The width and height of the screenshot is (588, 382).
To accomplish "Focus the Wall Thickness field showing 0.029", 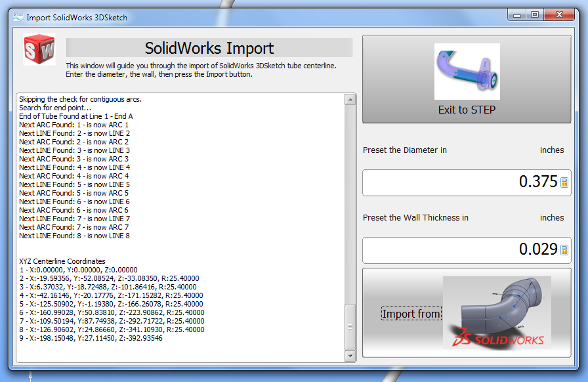I will click(459, 249).
